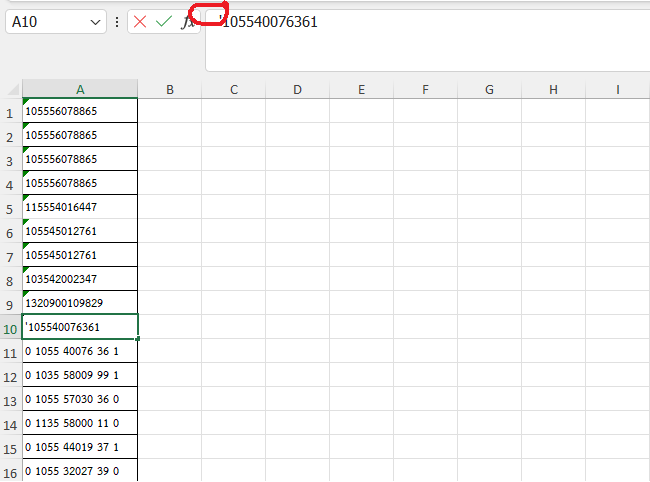Select row 4 header
Image resolution: width=650 pixels, height=482 pixels.
(10, 185)
